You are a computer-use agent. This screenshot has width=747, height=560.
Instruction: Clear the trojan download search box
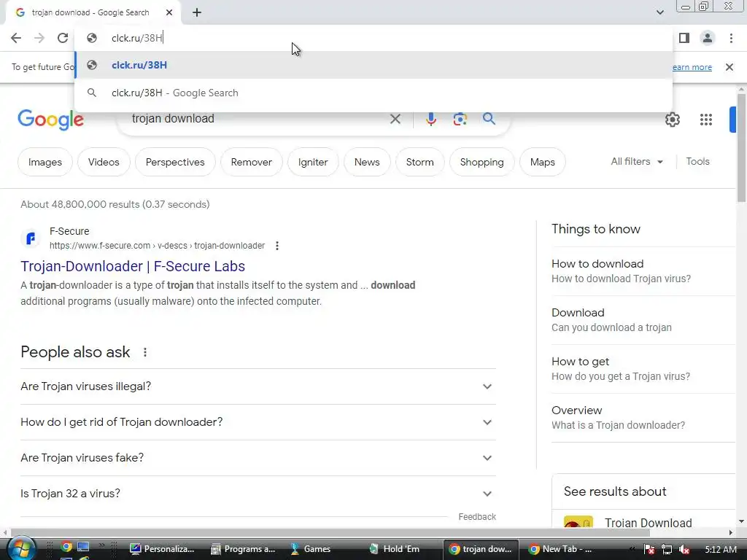click(395, 119)
